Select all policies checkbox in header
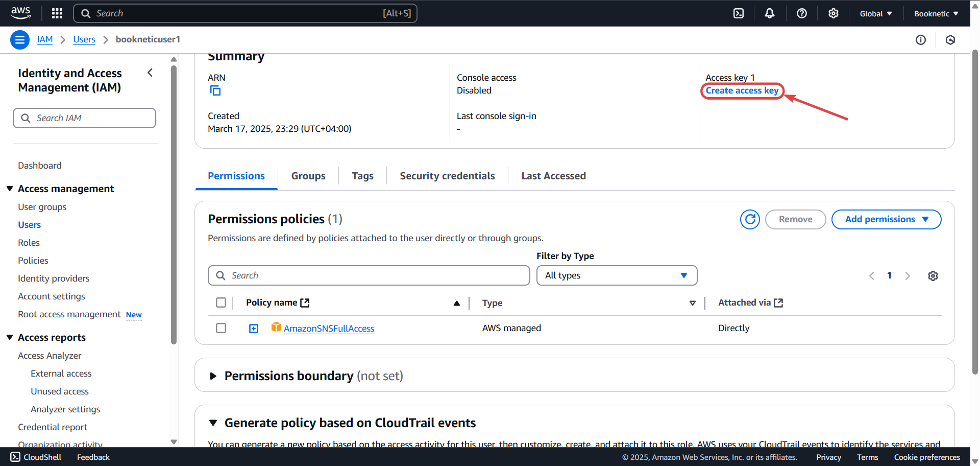This screenshot has width=980, height=466. 221,302
